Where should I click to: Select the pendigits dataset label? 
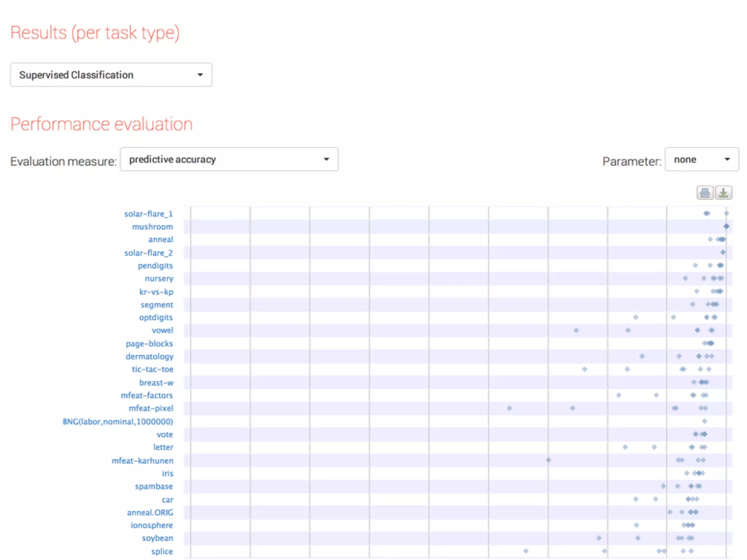tap(155, 265)
